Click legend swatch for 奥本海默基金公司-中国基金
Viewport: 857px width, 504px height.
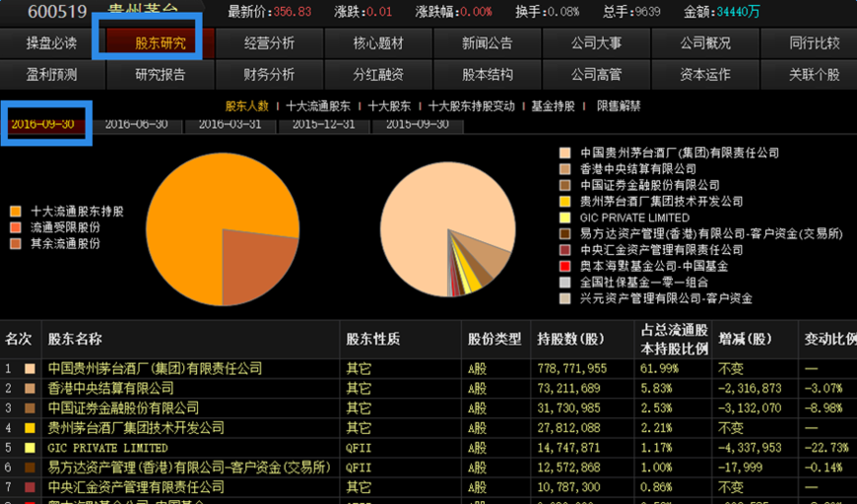564,267
